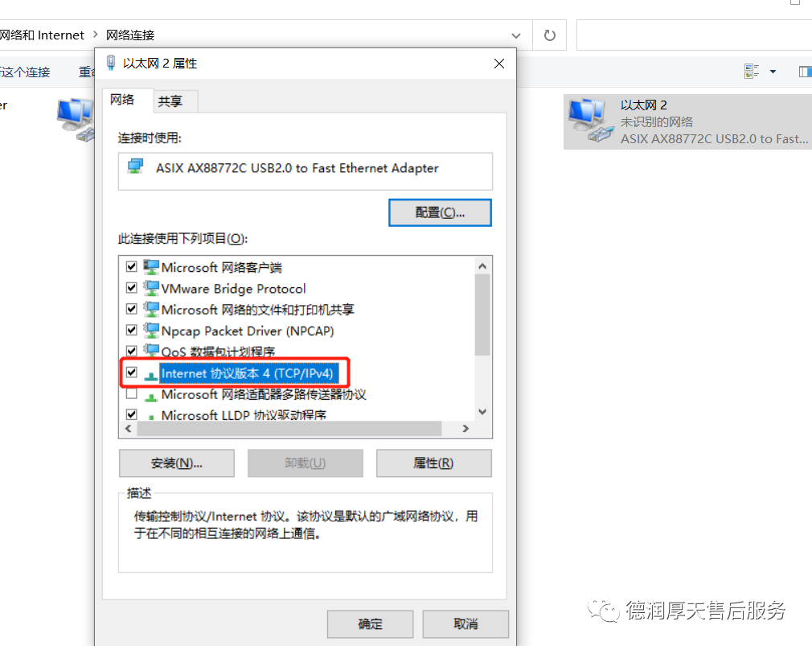Open the address bar history dropdown
This screenshot has width=812, height=646.
[x=516, y=35]
